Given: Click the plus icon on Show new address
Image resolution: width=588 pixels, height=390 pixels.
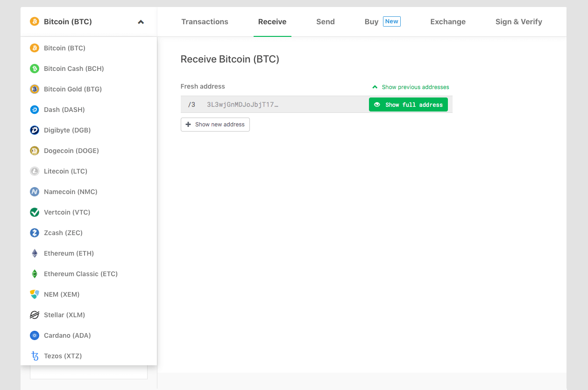Looking at the screenshot, I should coord(188,125).
